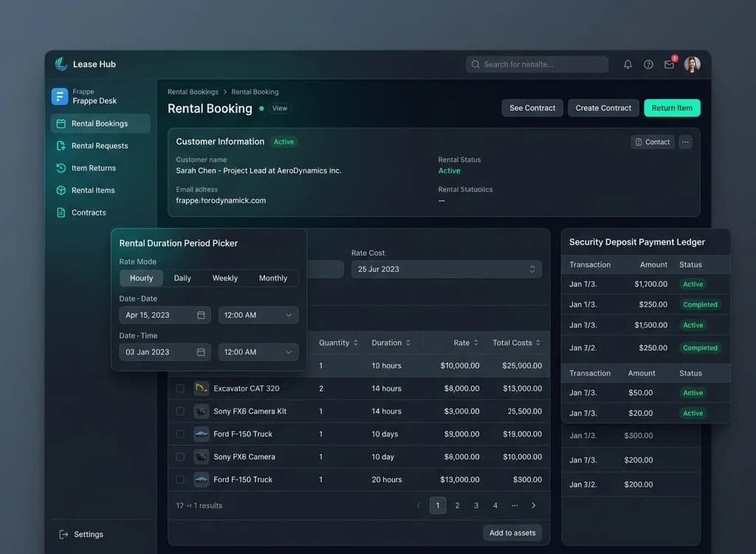Go to previous results page arrow
The image size is (756, 554).
point(419,505)
